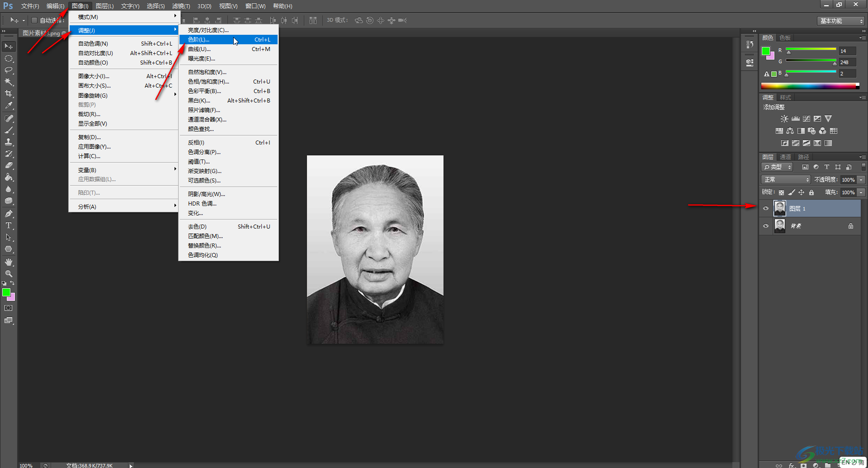
Task: Select the Lasso tool
Action: (9, 70)
